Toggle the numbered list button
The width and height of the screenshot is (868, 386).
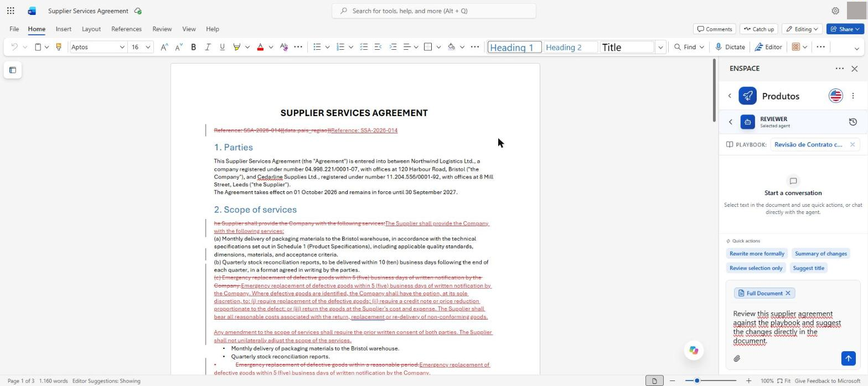coord(340,47)
